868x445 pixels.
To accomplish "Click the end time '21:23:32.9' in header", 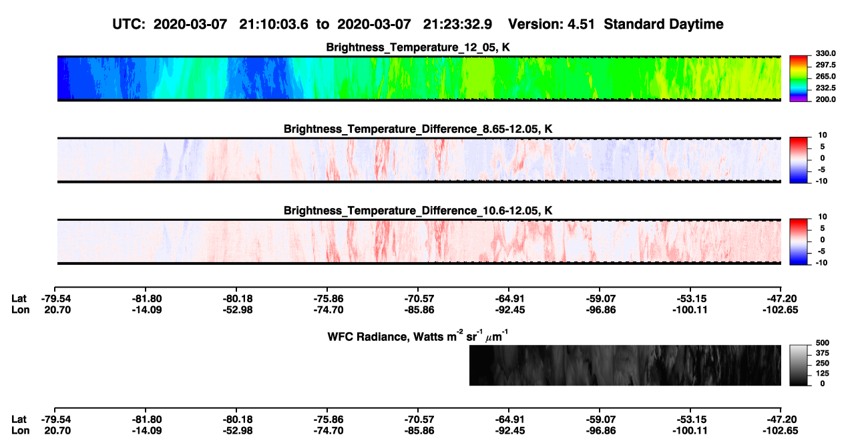I will 458,24.
